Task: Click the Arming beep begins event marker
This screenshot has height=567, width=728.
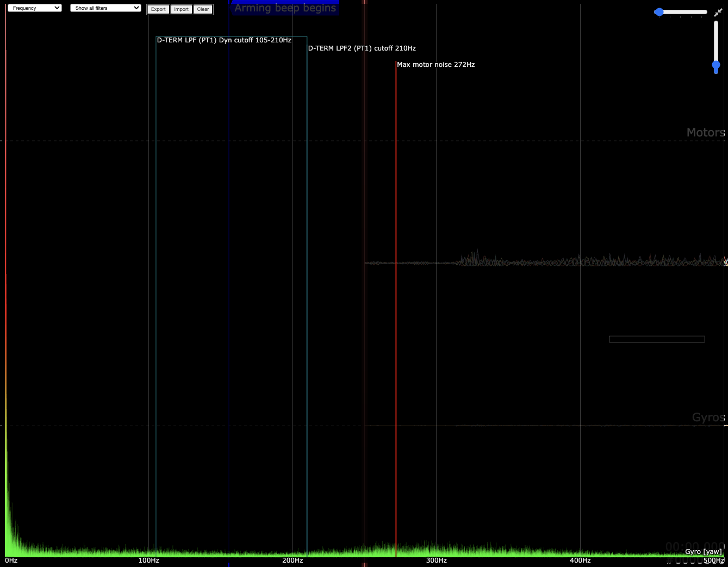Action: click(x=285, y=8)
